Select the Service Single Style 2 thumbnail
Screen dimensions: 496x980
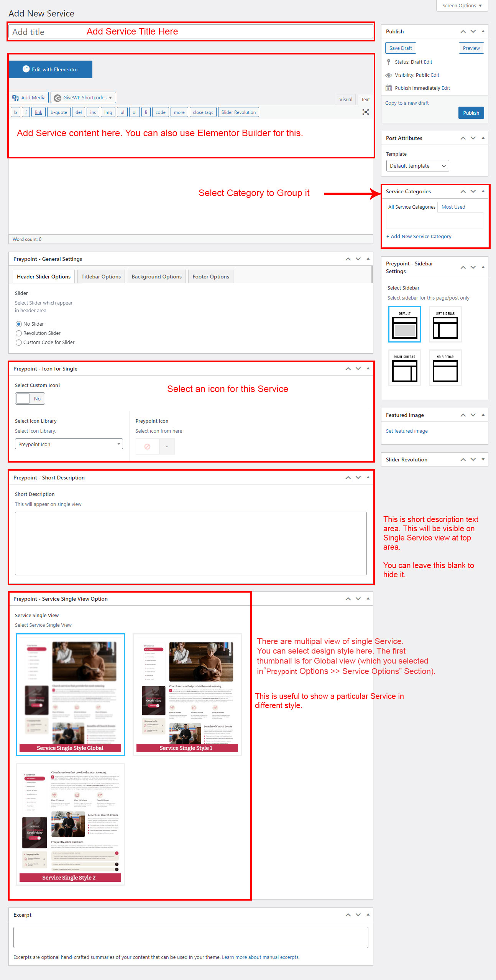click(70, 824)
